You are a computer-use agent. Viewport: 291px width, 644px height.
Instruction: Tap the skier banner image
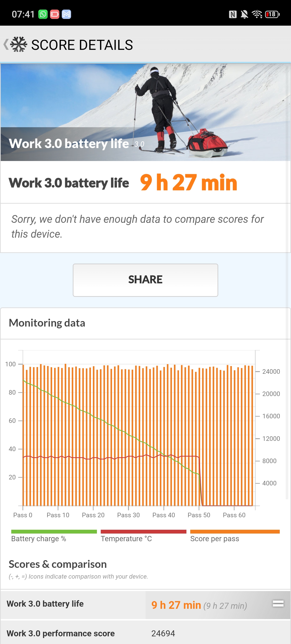point(145,112)
